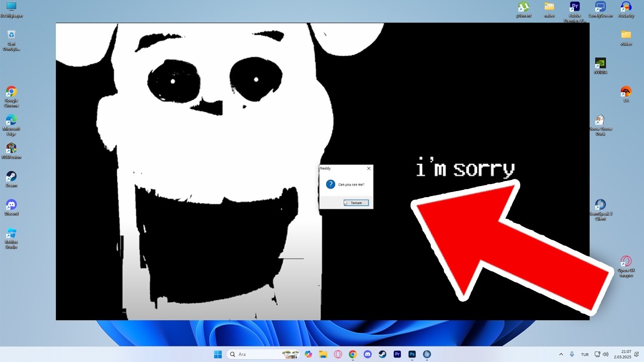
Task: Open NVIDIA desktop shortcut
Action: coord(600,66)
